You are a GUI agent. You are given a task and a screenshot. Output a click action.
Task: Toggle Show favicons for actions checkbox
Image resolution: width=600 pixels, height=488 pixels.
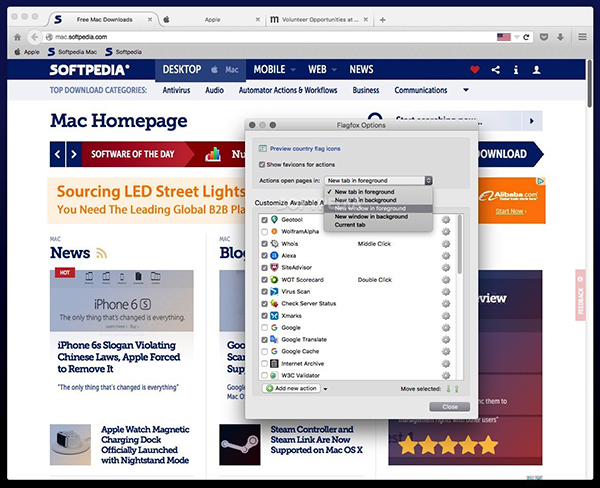click(x=262, y=165)
